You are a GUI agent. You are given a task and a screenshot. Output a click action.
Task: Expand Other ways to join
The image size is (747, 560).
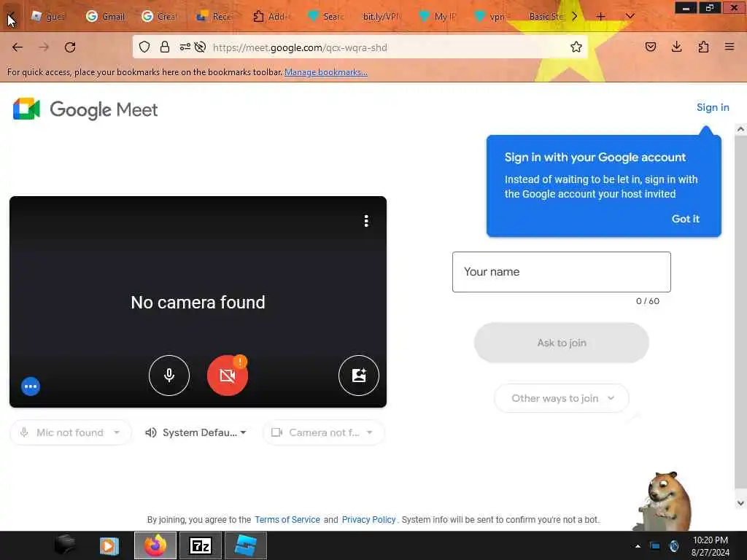pos(562,398)
